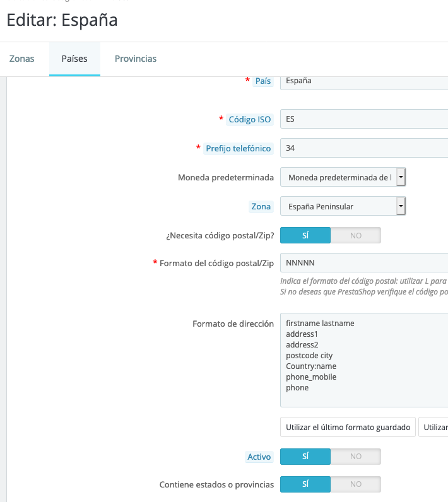The width and height of the screenshot is (448, 502).
Task: Set Activo switch to NO
Action: pos(356,457)
